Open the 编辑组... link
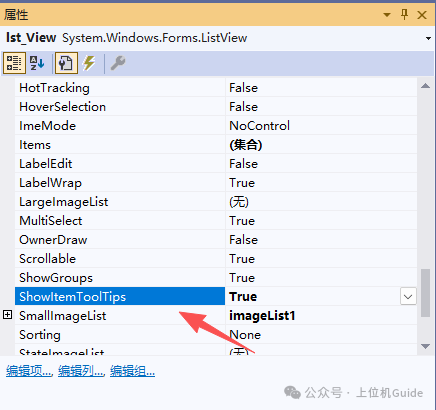Image resolution: width=436 pixels, height=410 pixels. point(133,371)
